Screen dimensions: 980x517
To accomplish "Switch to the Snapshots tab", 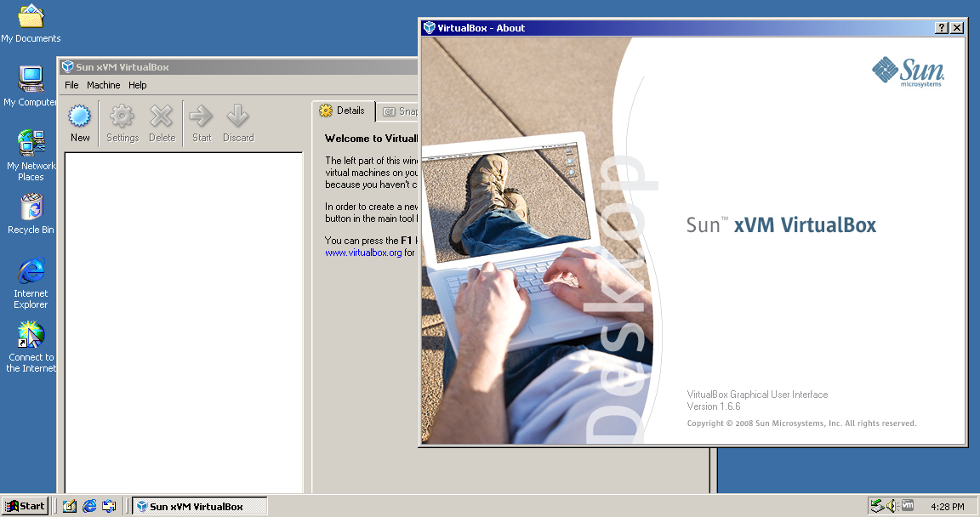I will [398, 111].
